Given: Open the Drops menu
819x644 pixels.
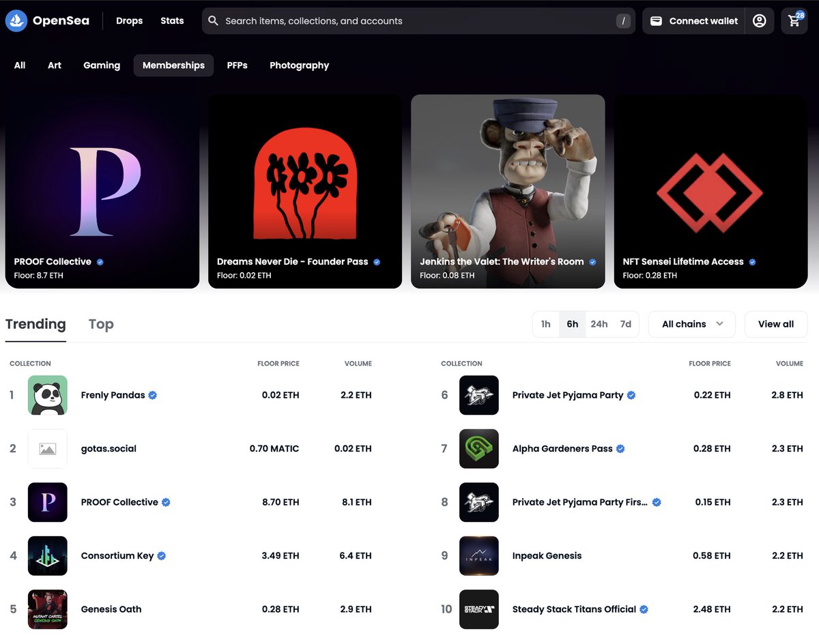Looking at the screenshot, I should [129, 21].
